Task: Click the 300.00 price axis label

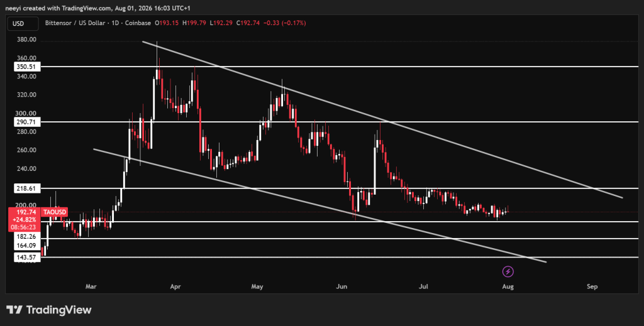Action: click(26, 114)
